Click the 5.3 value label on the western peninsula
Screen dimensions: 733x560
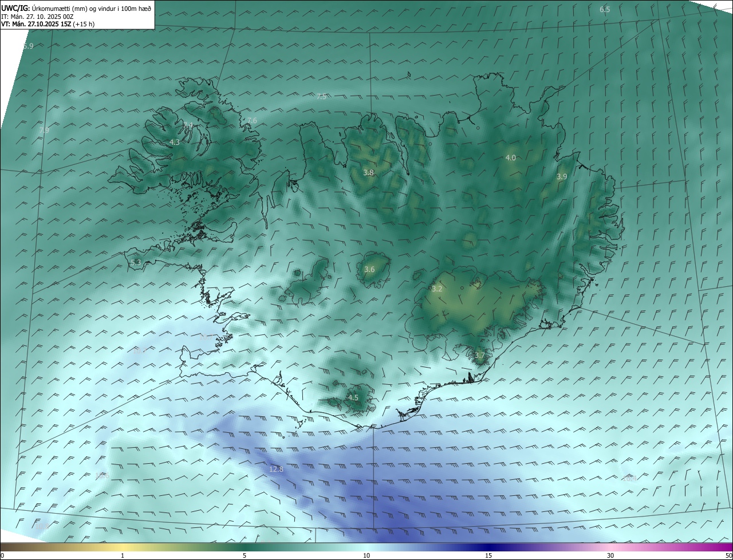coord(136,262)
